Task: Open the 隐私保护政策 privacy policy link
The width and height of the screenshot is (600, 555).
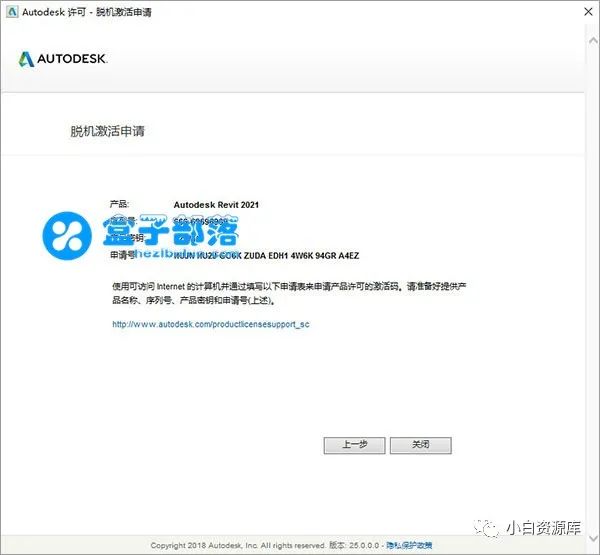Action: point(409,545)
